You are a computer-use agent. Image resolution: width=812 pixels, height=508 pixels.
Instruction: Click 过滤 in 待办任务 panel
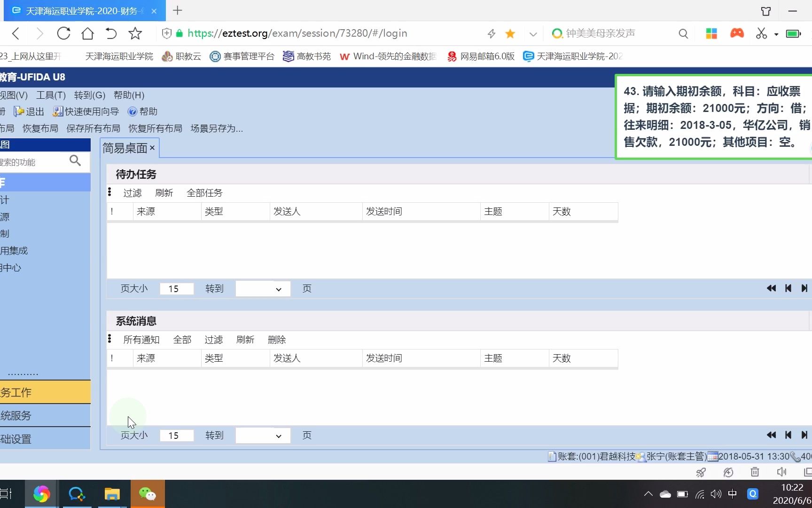coord(133,193)
